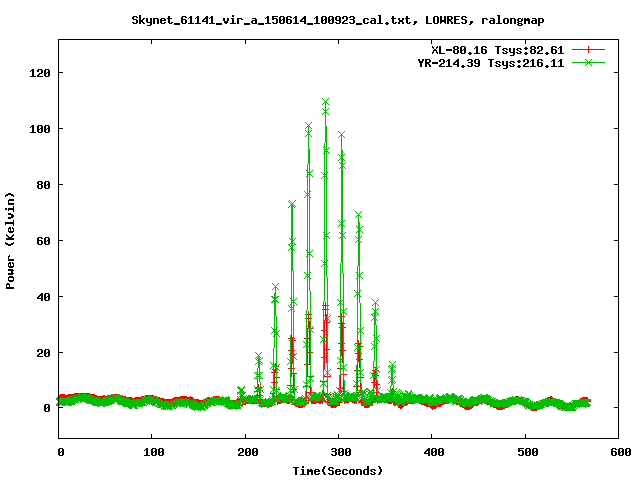Image resolution: width=640 pixels, height=480 pixels.
Task: Click the y-axis tick label 80
Action: pyautogui.click(x=42, y=185)
